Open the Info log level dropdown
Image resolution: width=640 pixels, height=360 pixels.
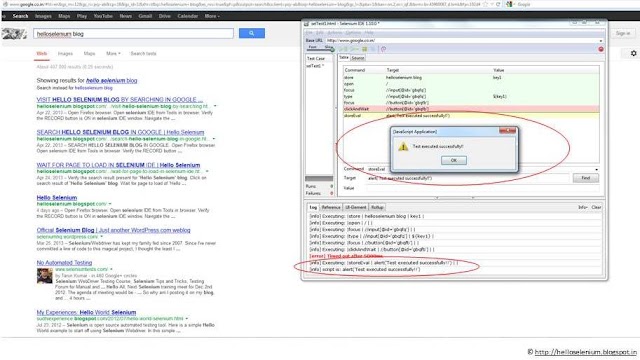coord(582,207)
